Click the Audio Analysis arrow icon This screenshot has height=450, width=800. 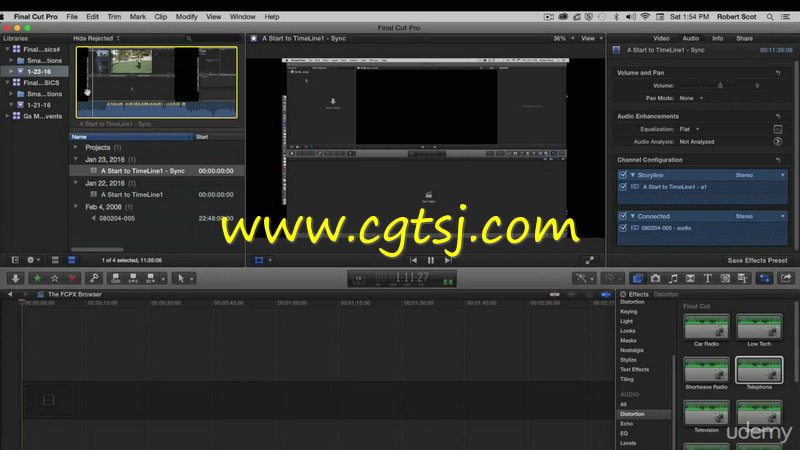click(x=778, y=141)
